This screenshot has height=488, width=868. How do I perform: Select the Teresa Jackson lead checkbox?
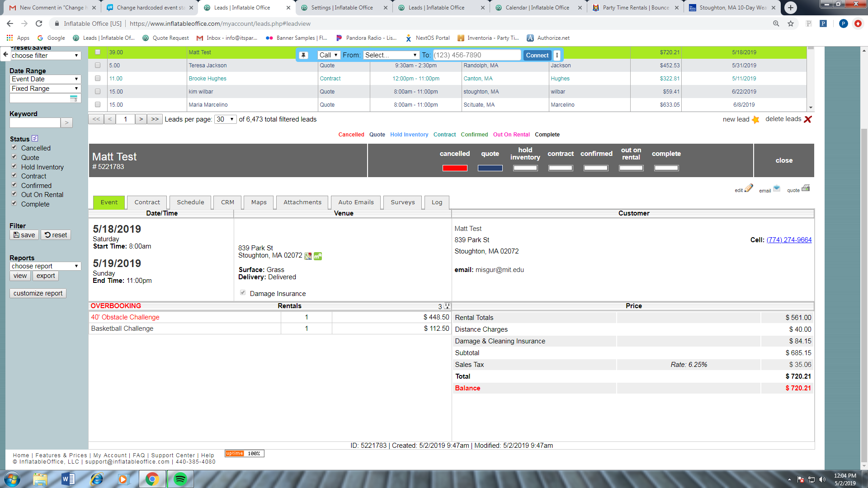98,66
